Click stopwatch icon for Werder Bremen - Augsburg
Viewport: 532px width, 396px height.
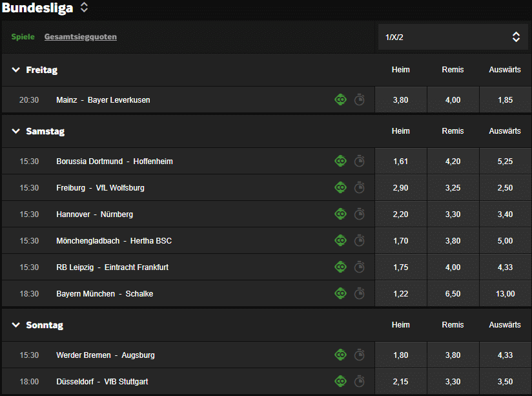point(360,355)
